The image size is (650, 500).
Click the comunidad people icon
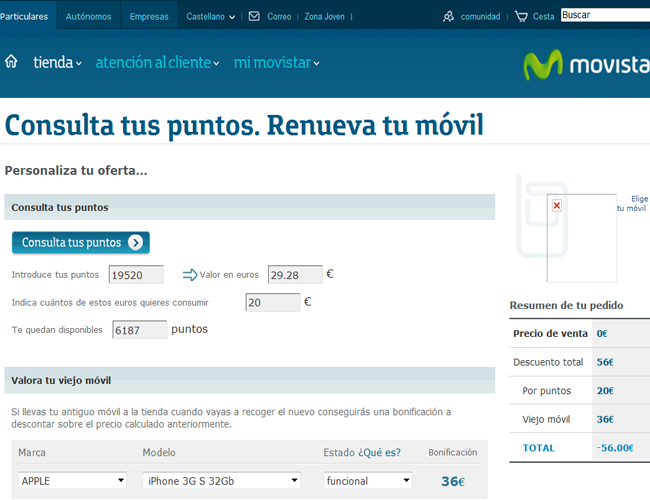[448, 17]
